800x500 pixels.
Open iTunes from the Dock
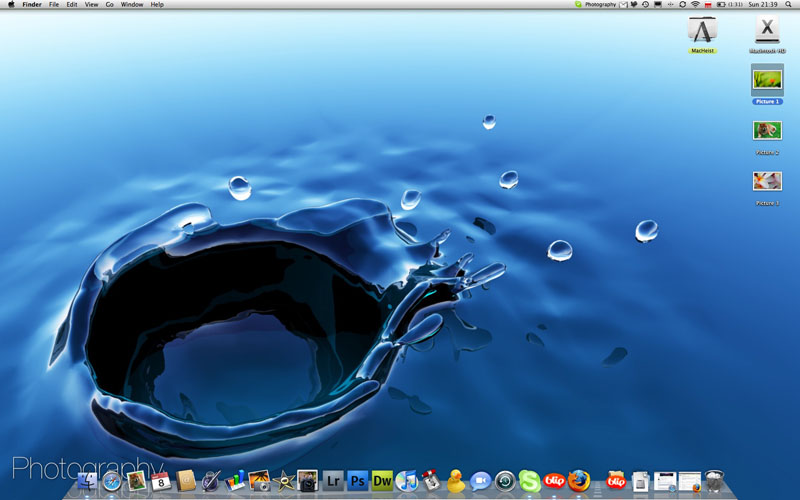407,481
